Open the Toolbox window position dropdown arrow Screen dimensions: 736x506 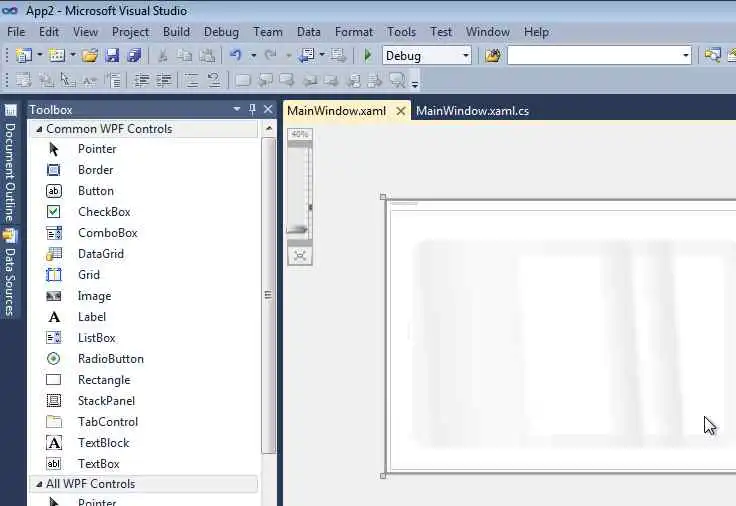click(237, 109)
